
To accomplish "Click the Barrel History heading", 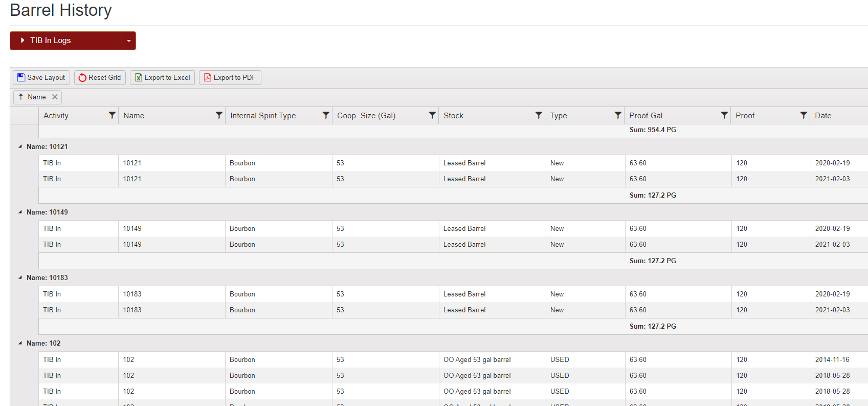I will pyautogui.click(x=61, y=10).
